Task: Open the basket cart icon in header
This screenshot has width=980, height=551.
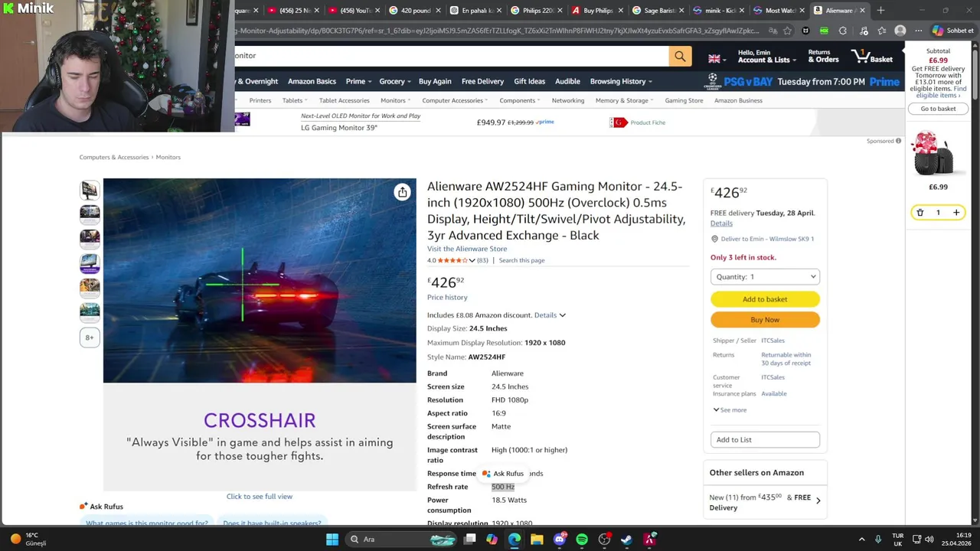Action: pyautogui.click(x=872, y=56)
